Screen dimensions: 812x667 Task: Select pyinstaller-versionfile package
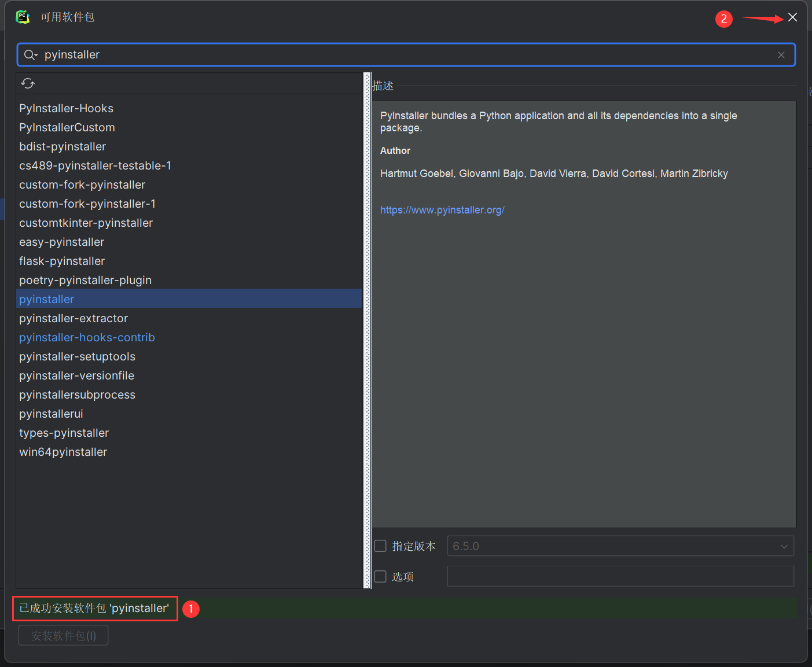[189, 375]
